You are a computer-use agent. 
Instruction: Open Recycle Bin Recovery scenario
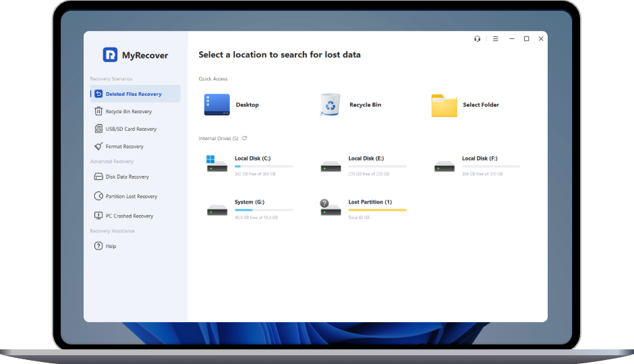point(128,111)
